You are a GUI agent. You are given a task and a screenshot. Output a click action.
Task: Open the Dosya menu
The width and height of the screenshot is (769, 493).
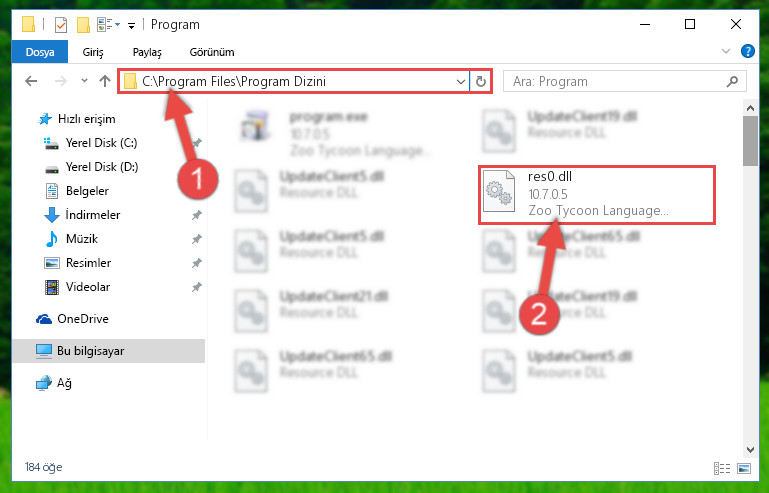tap(40, 52)
